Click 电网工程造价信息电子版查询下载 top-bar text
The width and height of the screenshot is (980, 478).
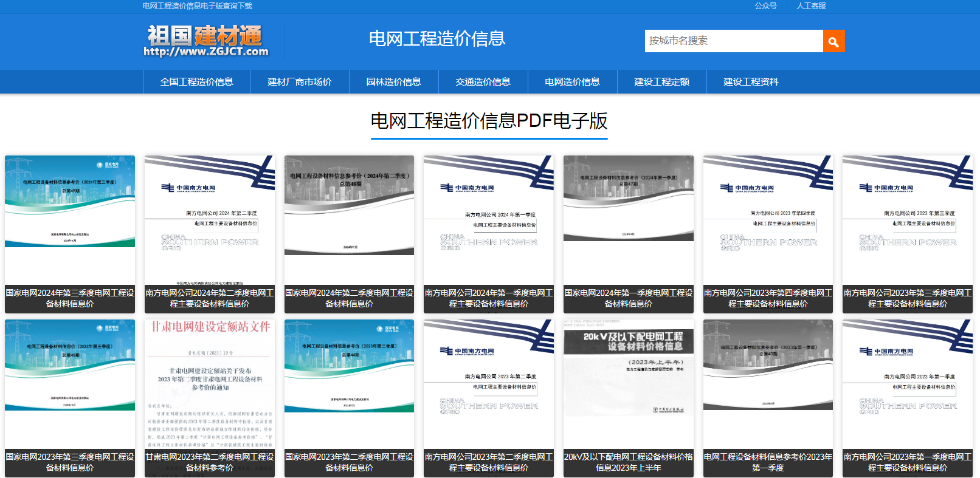click(x=197, y=6)
